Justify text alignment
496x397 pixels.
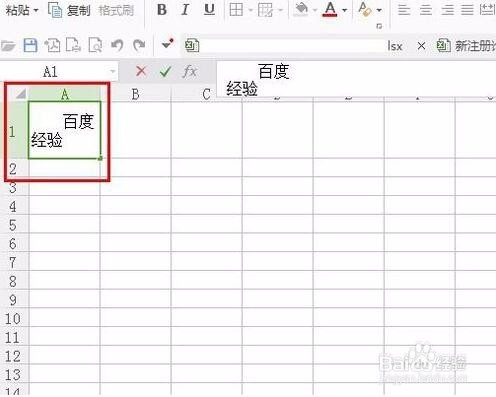[467, 10]
